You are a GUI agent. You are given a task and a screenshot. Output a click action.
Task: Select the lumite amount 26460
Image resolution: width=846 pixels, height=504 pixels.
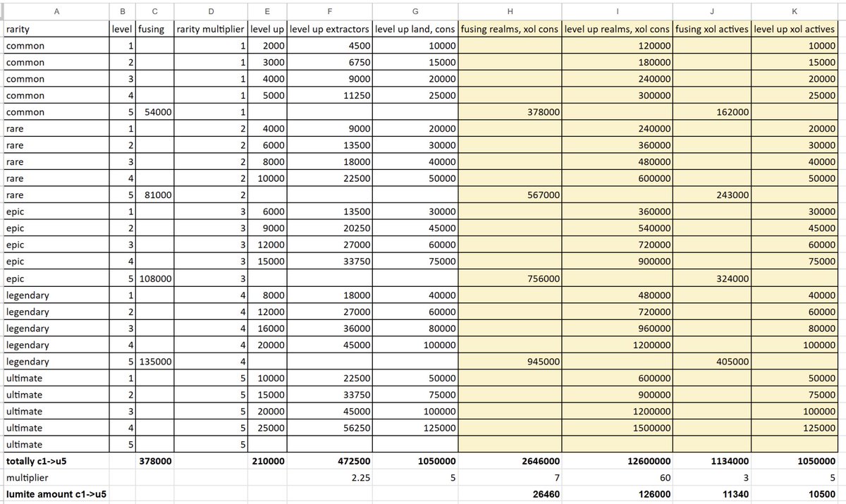510,494
